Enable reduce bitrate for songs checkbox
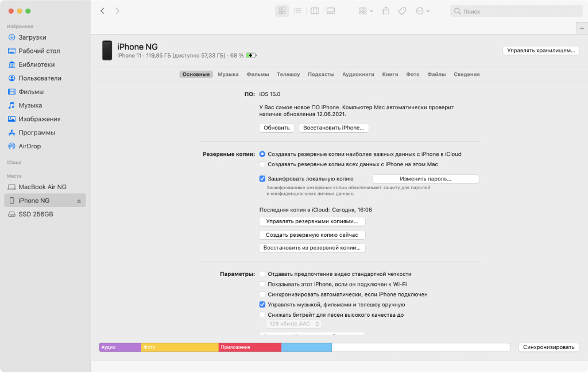 262,315
